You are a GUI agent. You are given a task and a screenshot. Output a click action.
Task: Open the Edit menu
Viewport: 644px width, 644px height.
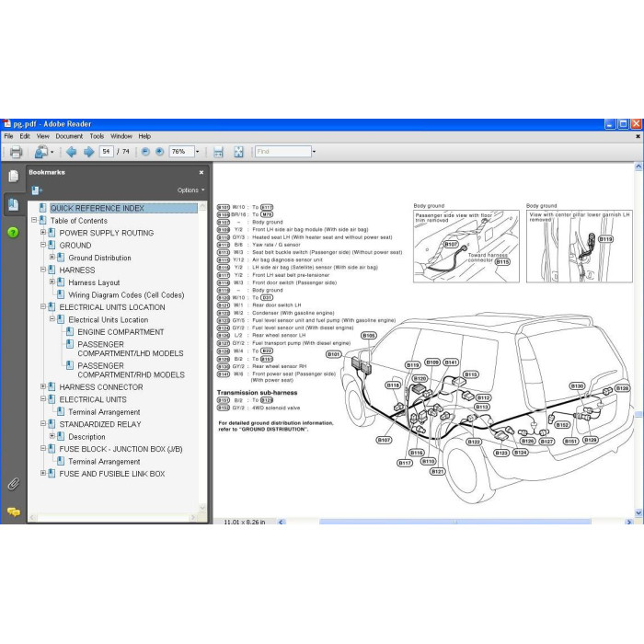click(25, 136)
